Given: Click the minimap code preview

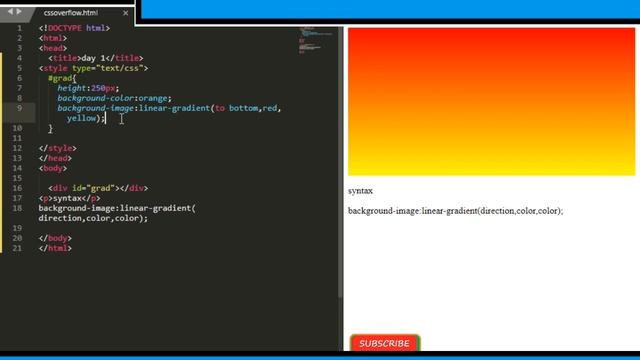Looking at the screenshot, I should click(x=315, y=40).
